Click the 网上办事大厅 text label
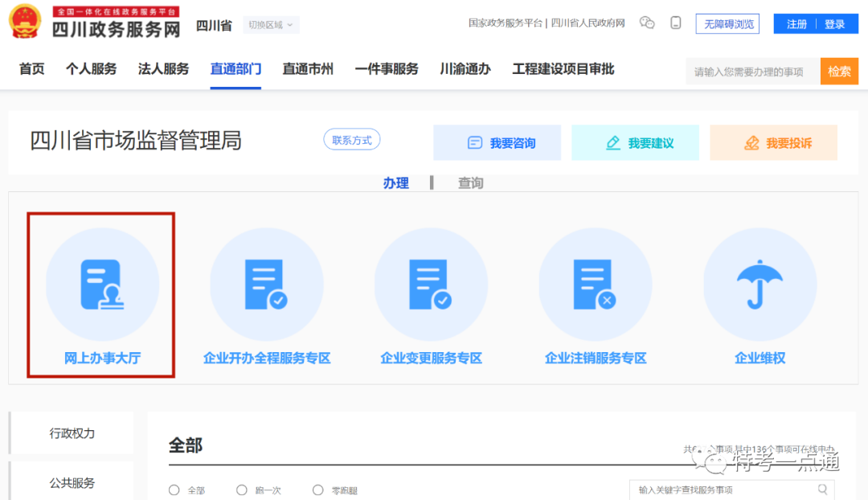 point(102,359)
